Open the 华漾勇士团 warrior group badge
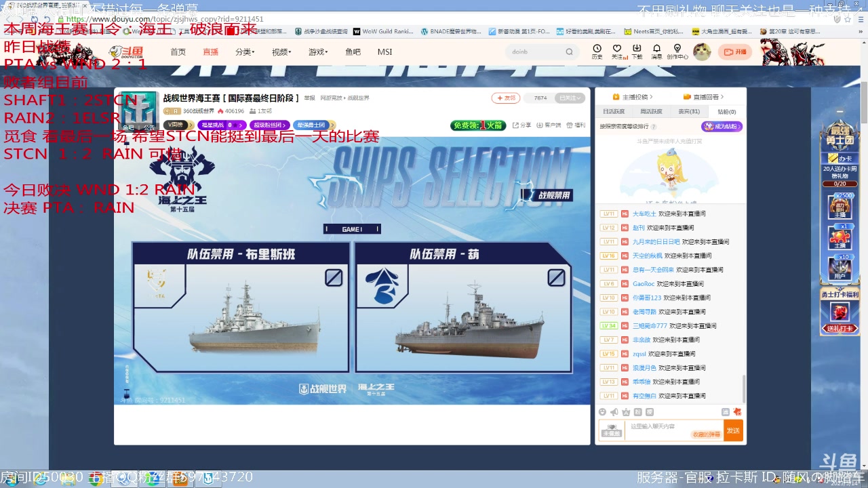The width and height of the screenshot is (868, 488). coord(313,125)
